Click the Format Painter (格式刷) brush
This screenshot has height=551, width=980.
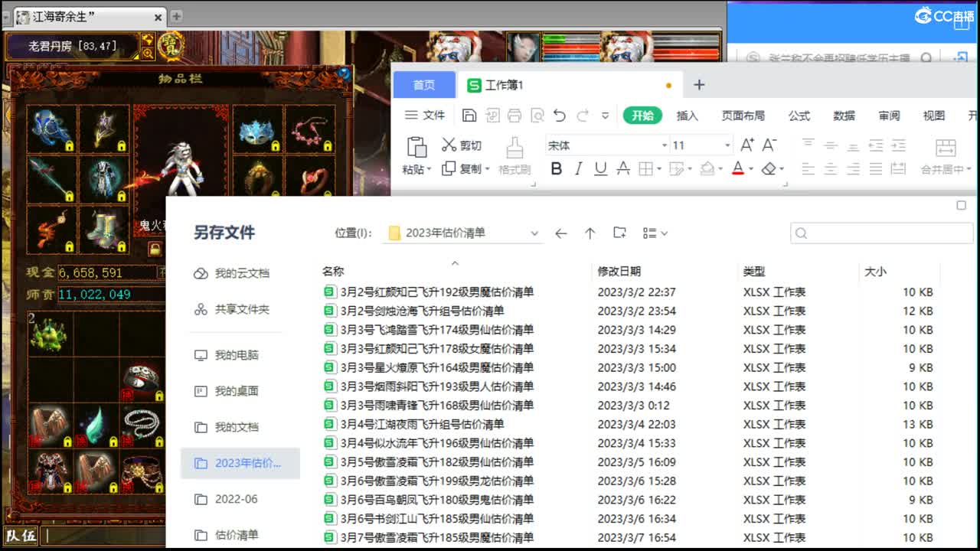point(514,155)
